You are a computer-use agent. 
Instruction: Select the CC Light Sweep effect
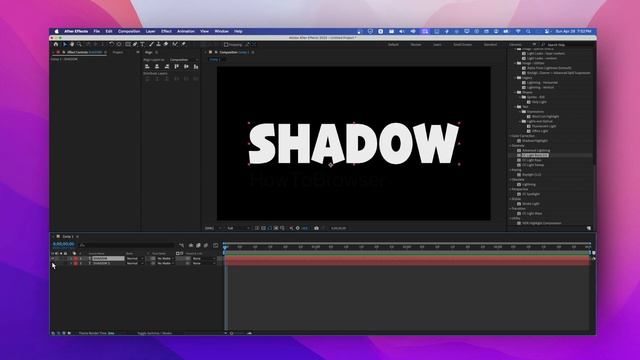pyautogui.click(x=533, y=165)
